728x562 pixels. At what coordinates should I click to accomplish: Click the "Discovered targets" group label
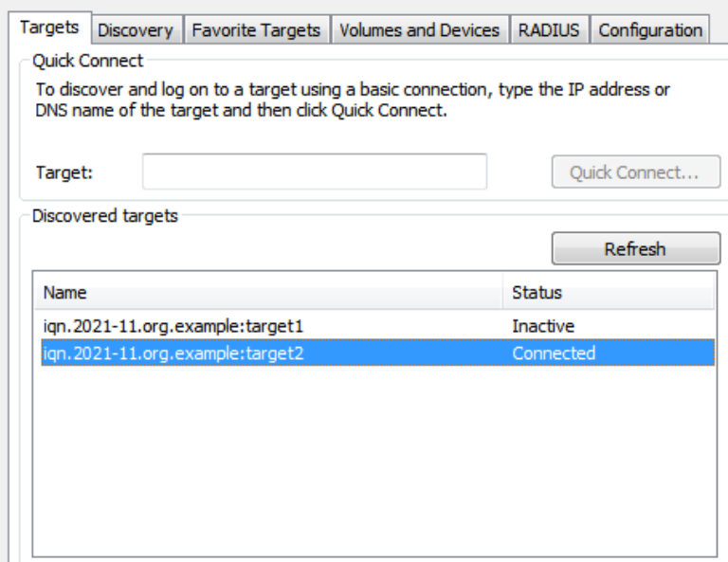point(105,216)
